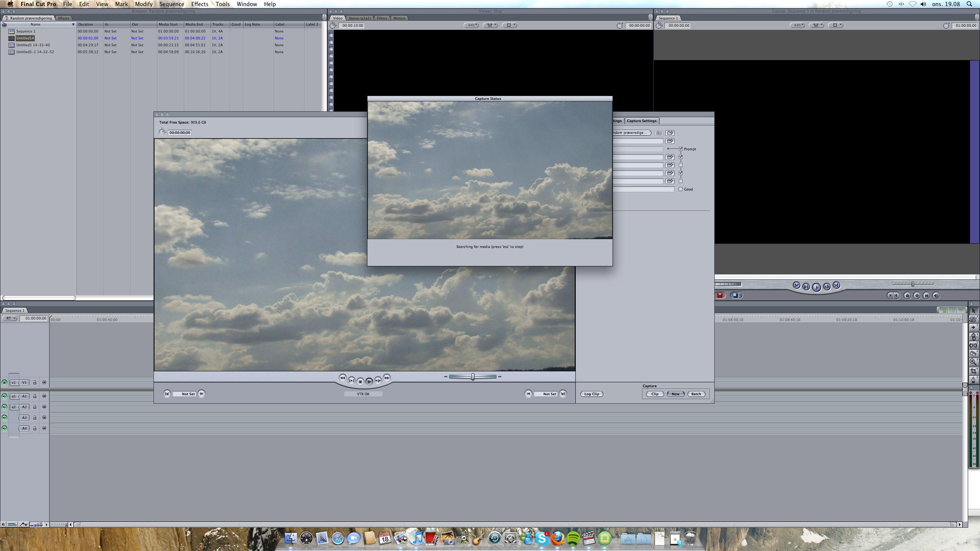Select the Slip tool in tool palette
Screen dimensions: 980x551
click(973, 345)
